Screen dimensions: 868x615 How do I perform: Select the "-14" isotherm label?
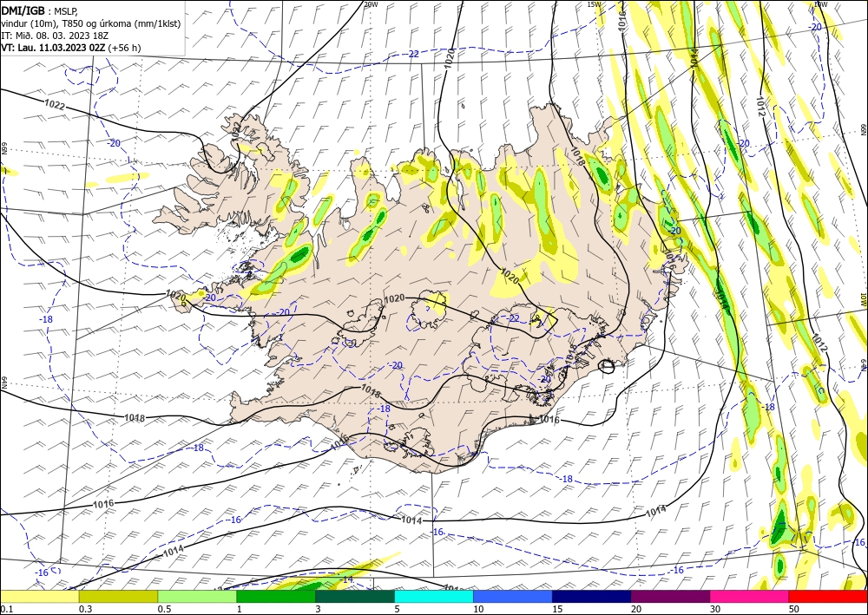click(346, 579)
